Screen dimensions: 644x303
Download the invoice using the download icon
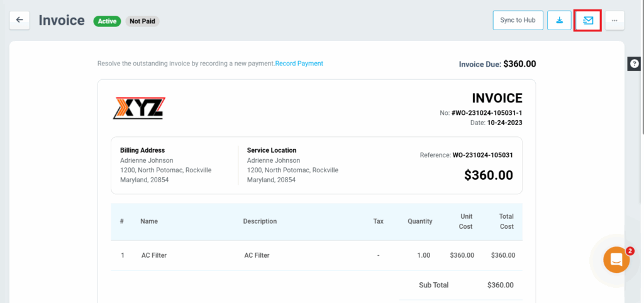pyautogui.click(x=559, y=20)
